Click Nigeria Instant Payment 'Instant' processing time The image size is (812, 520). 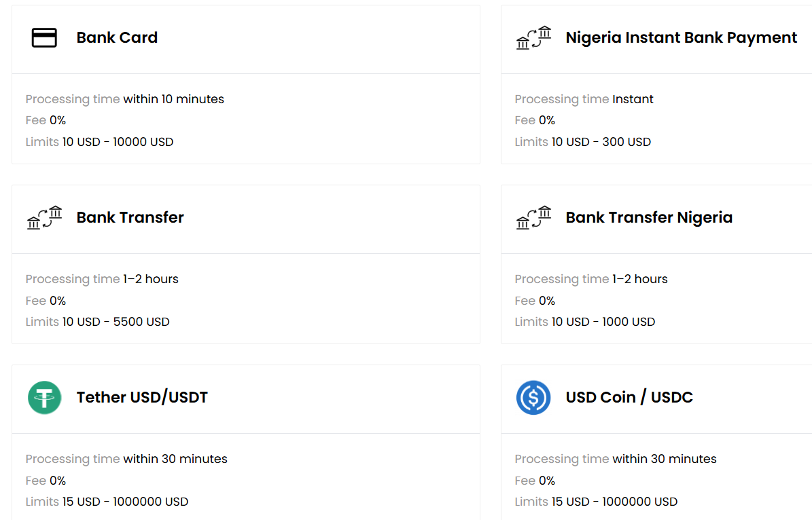633,99
